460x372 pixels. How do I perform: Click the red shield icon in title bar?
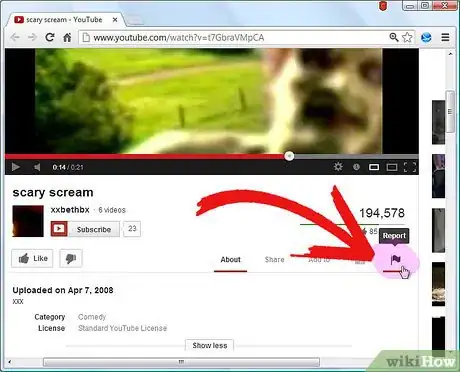pyautogui.click(x=383, y=6)
